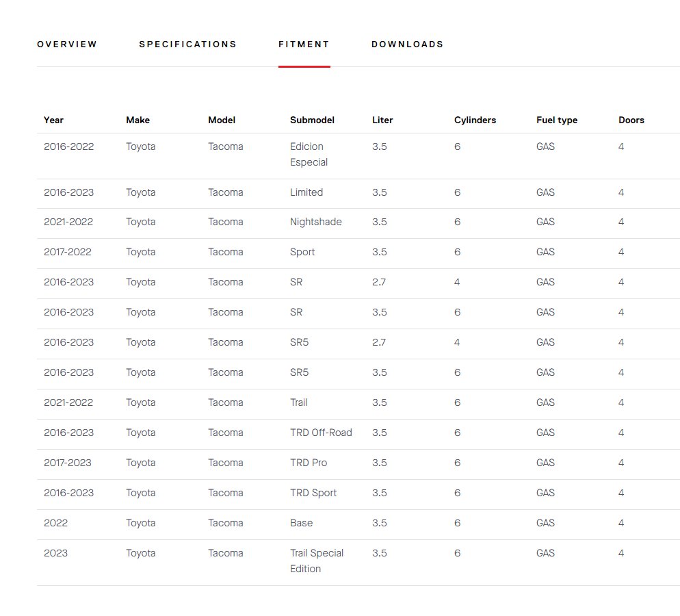680x616 pixels.
Task: Click GAS in the Trail Special Edition row
Action: [x=545, y=553]
